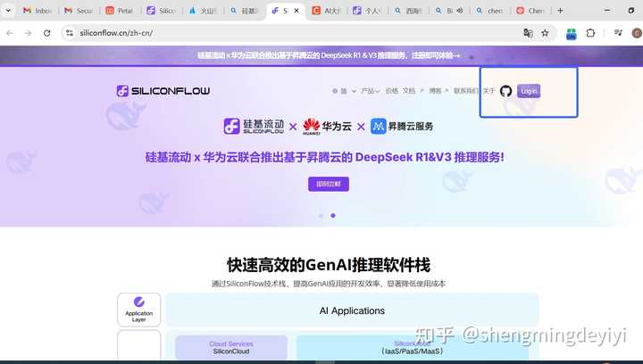643x364 pixels.
Task: Switch to the 西部 search tab
Action: [x=409, y=11]
